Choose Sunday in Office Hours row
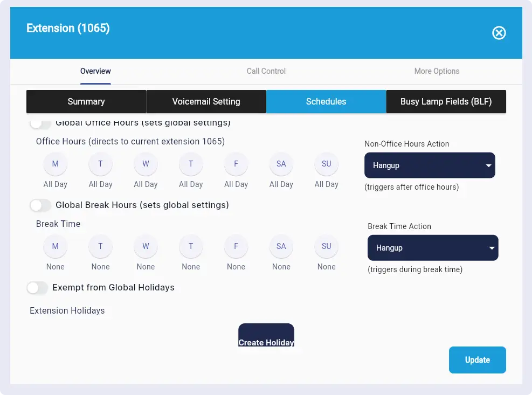The width and height of the screenshot is (532, 395). pos(326,164)
